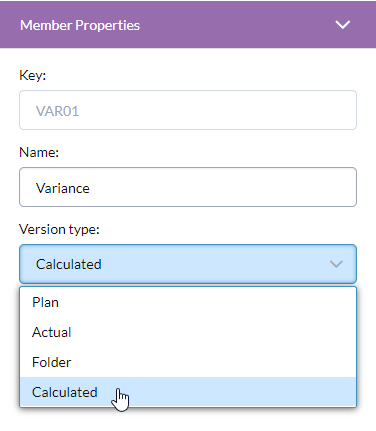Choose Actual from the version list
This screenshot has height=431, width=376.
tap(188, 332)
